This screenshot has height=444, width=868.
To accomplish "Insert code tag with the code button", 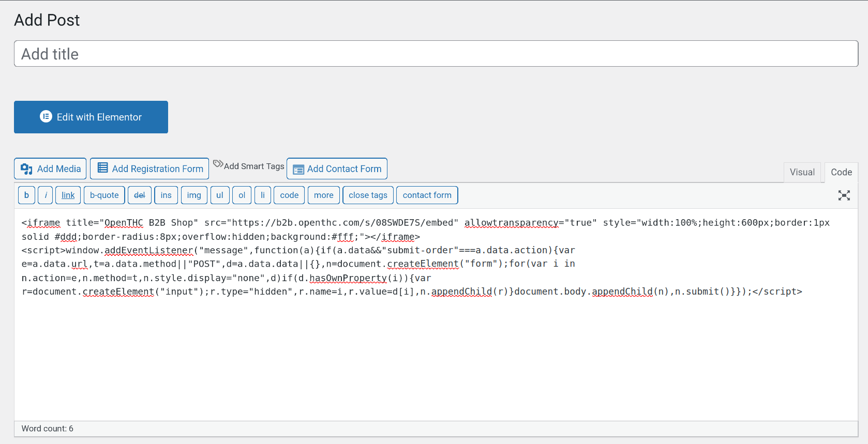I will [x=289, y=195].
